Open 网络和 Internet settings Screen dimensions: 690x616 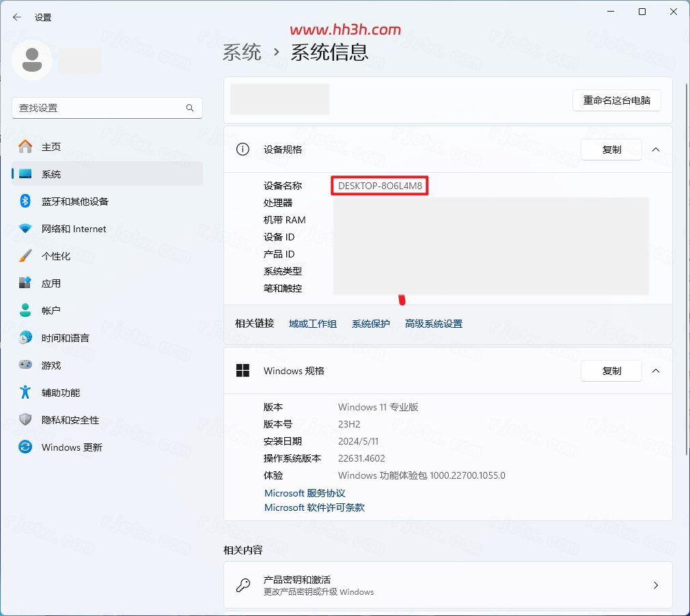coord(107,228)
